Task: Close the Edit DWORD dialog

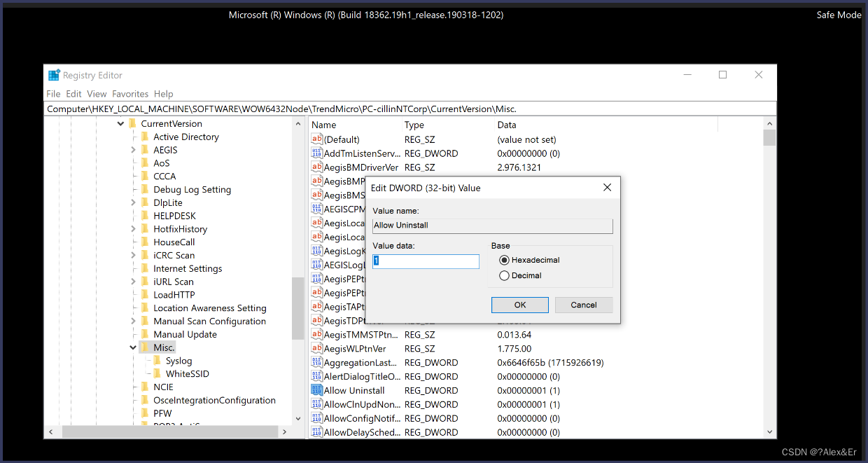Action: (607, 188)
